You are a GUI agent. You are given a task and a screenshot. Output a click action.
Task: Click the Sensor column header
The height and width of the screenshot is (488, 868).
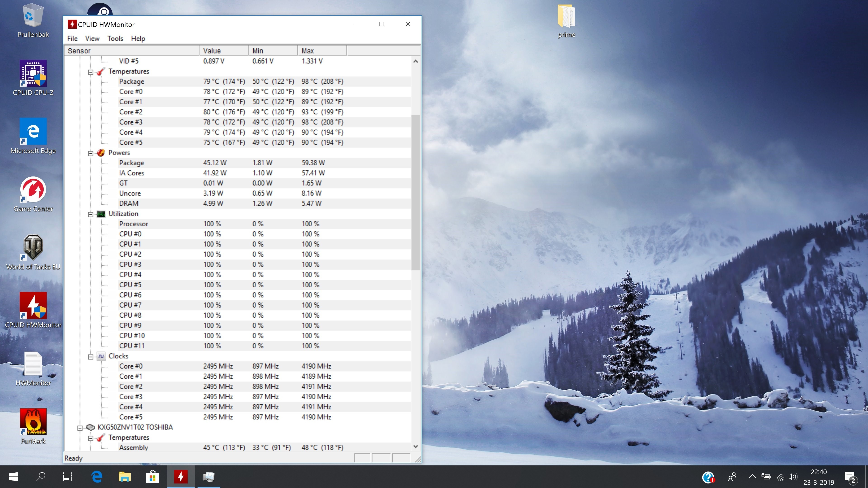(131, 51)
